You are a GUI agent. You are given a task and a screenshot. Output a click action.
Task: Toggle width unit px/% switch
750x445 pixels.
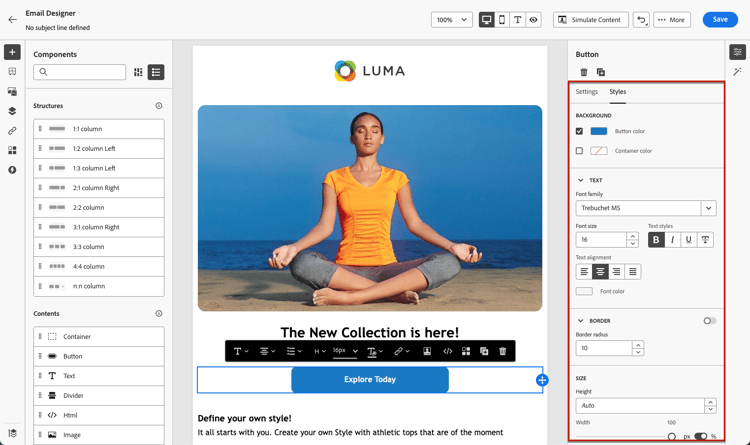tap(701, 436)
